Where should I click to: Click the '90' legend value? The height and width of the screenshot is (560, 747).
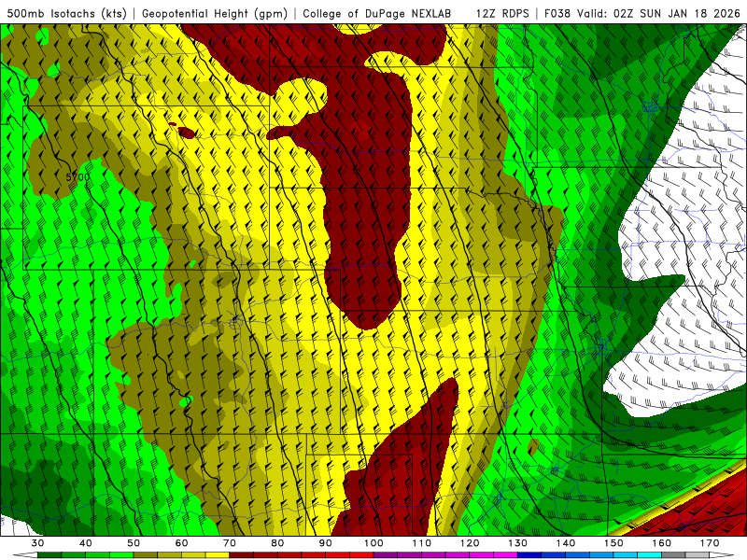[x=325, y=543]
